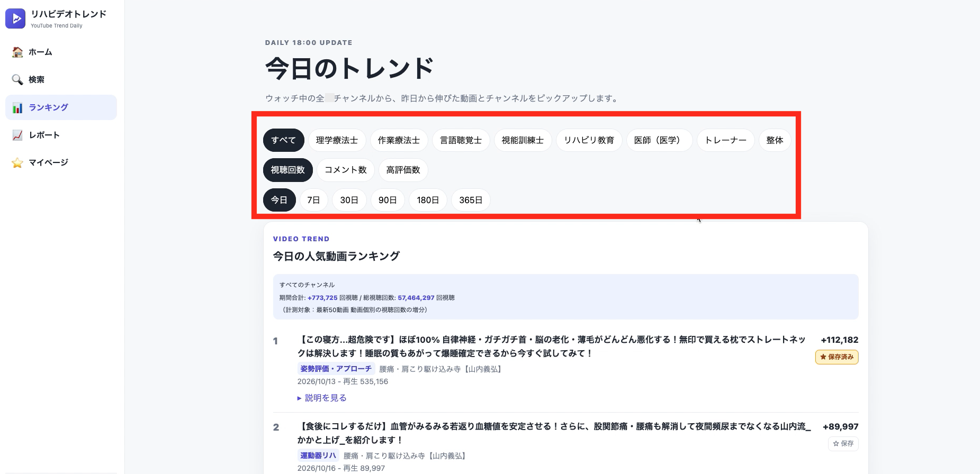This screenshot has width=980, height=474.
Task: Click the home house icon in sidebar
Action: pos(17,52)
